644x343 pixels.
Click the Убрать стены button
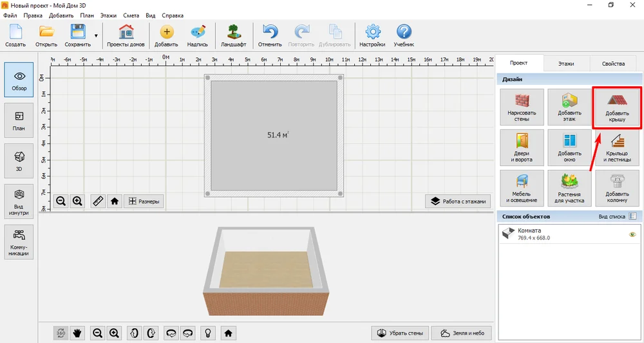[x=400, y=333]
